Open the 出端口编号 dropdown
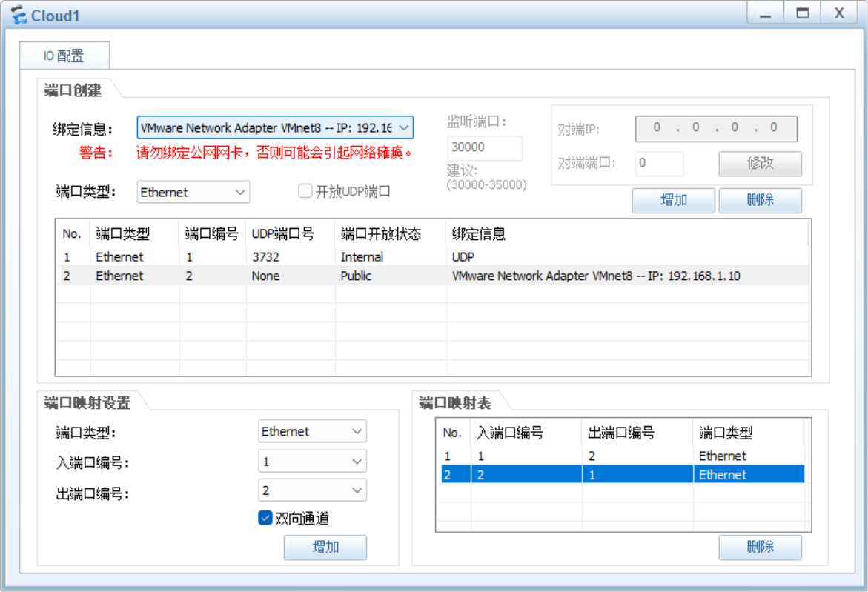The height and width of the screenshot is (592, 868). 312,490
